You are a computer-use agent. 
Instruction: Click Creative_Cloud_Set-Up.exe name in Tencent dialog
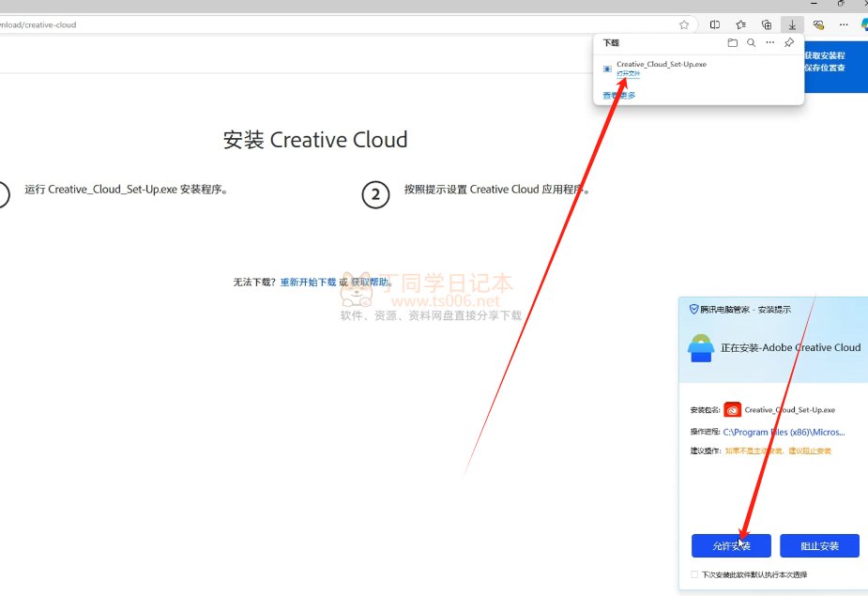(x=789, y=410)
